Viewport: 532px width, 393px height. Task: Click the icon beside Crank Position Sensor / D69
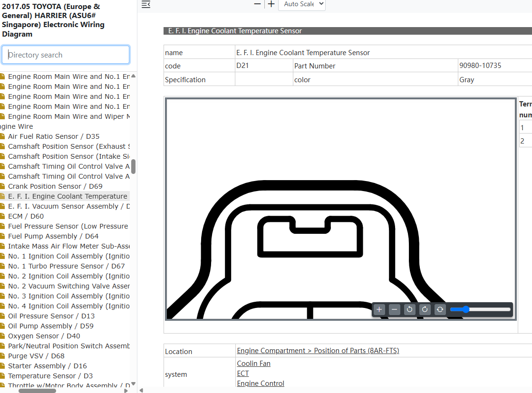click(x=2, y=186)
